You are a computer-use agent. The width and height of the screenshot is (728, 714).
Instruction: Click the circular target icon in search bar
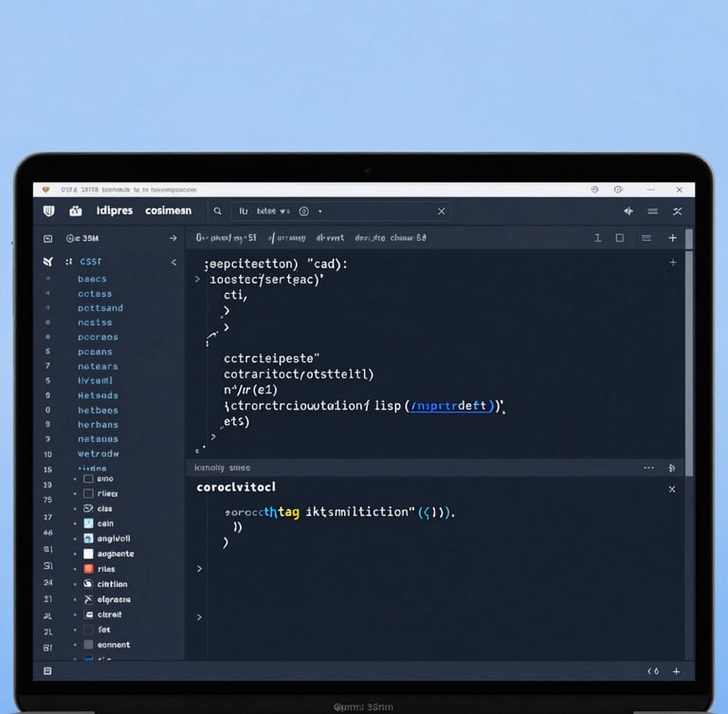303,211
